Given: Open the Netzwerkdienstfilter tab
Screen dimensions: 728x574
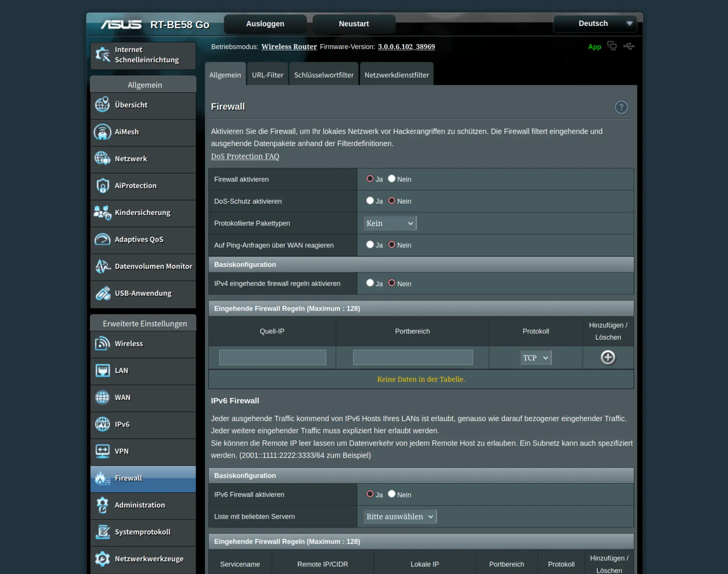Looking at the screenshot, I should pos(396,75).
